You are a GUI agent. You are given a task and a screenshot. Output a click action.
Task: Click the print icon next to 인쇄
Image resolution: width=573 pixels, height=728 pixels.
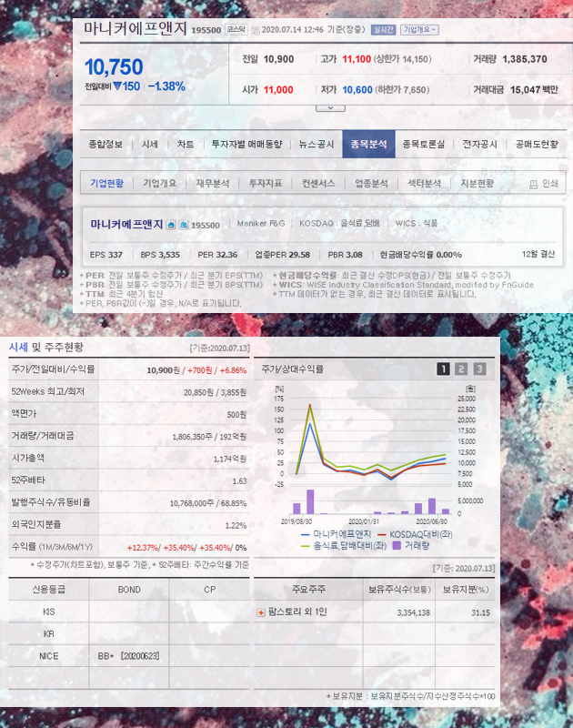point(534,185)
